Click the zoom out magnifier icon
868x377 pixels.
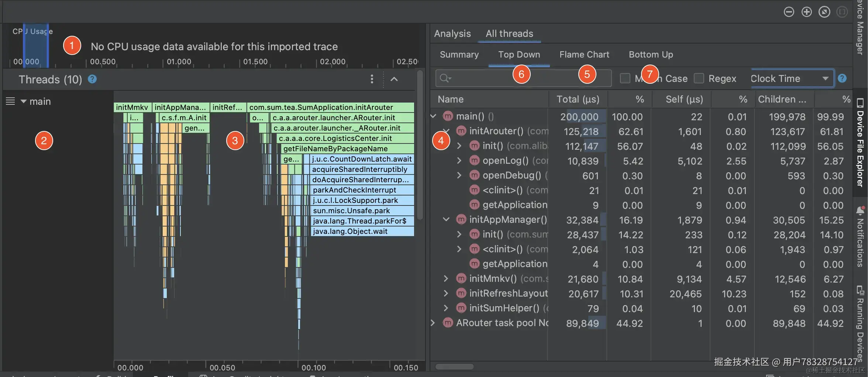[789, 12]
